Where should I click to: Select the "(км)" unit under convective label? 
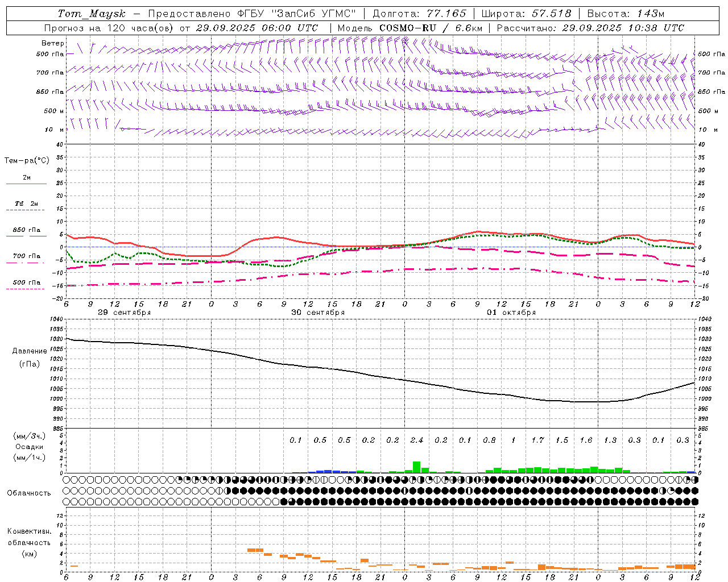pos(30,554)
